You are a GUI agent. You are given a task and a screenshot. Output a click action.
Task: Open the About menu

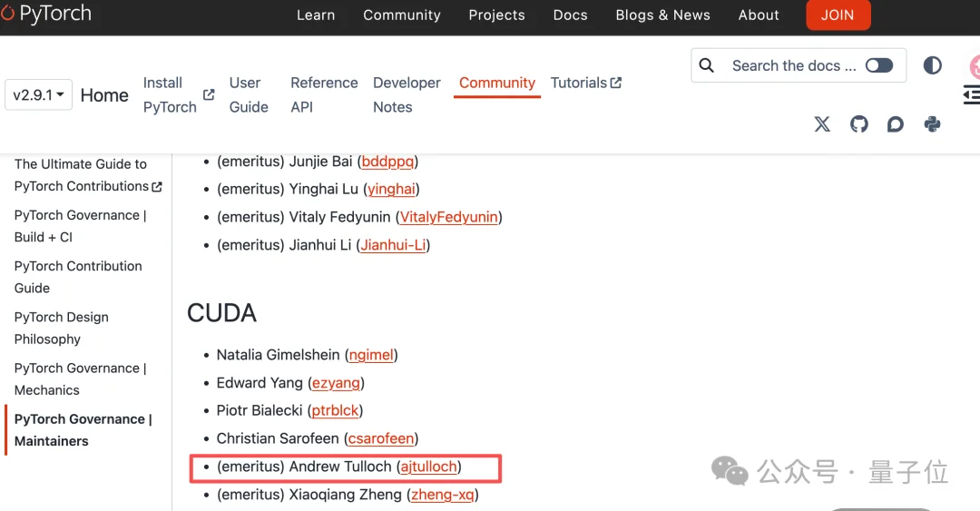[x=758, y=15]
